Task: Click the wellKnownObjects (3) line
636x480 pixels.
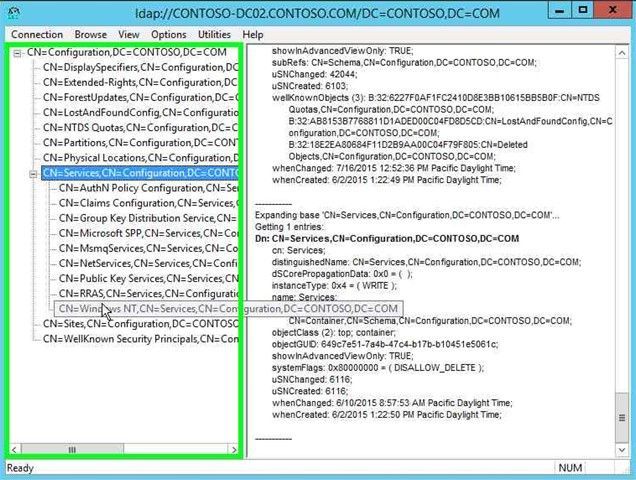Action: [436, 98]
